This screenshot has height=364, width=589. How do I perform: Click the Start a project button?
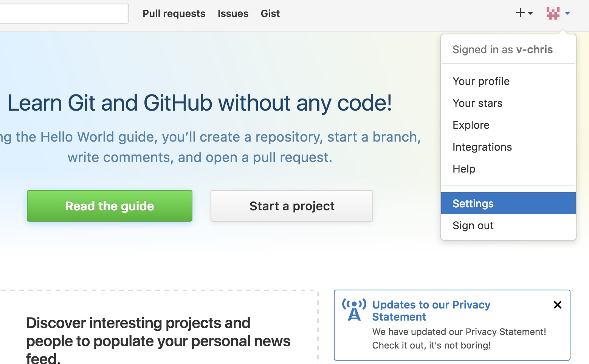292,206
